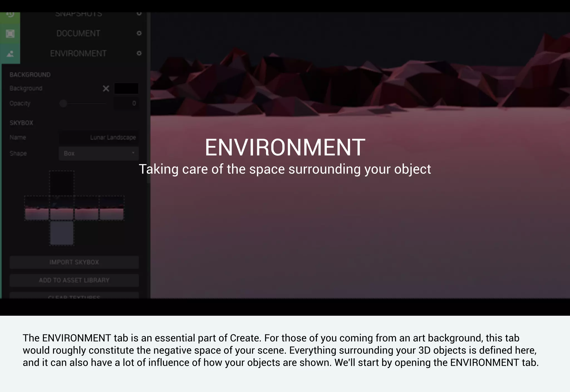Click the Document frame icon in sidebar
This screenshot has height=392, width=570.
pyautogui.click(x=10, y=34)
